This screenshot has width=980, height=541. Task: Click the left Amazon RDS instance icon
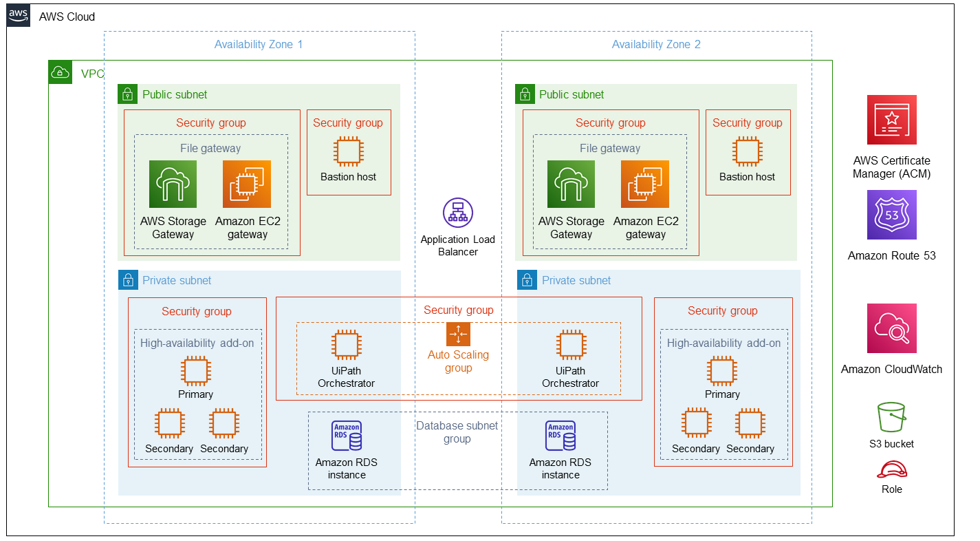coord(347,436)
